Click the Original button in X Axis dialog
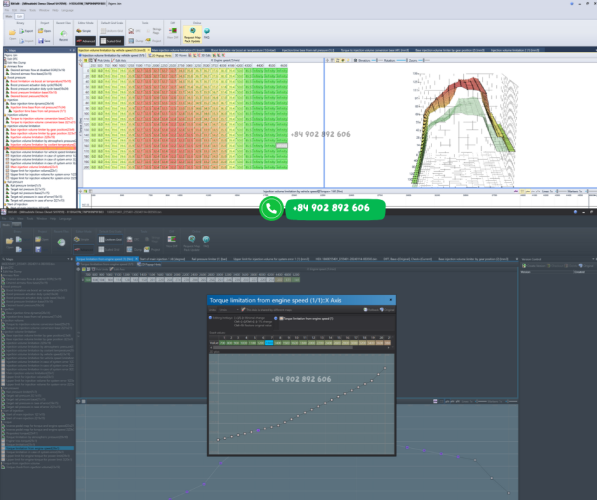The height and width of the screenshot is (500, 597). pos(387,310)
